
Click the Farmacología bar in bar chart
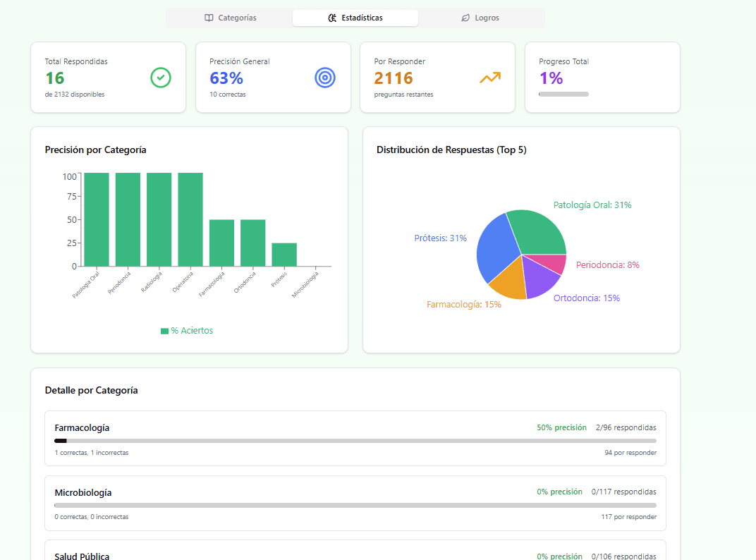click(x=221, y=243)
